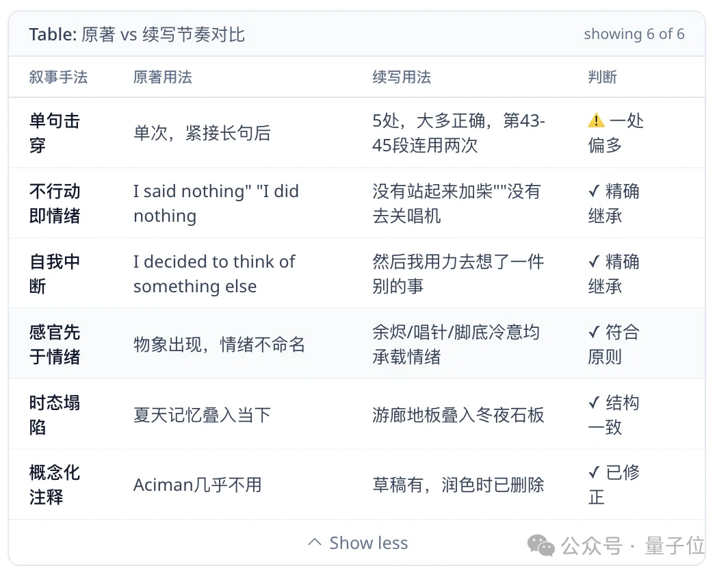
Task: Click the warning icon beside 一处偏多
Action: pyautogui.click(x=595, y=121)
